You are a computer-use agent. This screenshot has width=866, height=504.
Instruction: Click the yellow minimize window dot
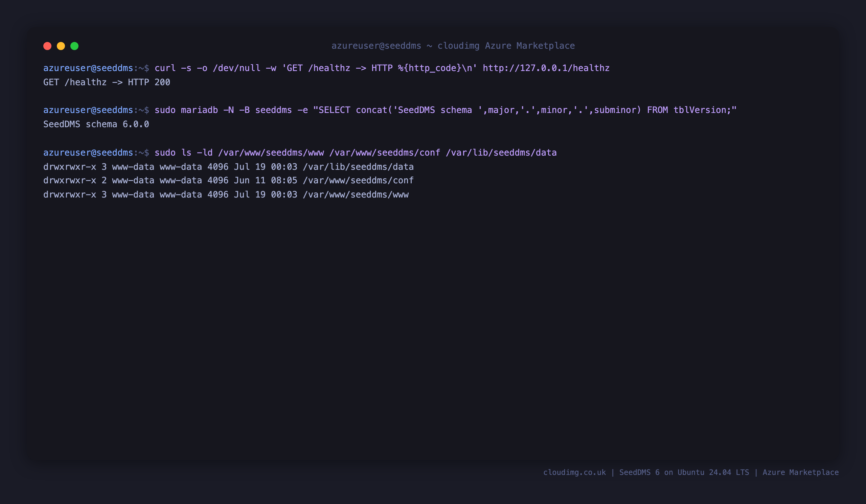pos(61,46)
